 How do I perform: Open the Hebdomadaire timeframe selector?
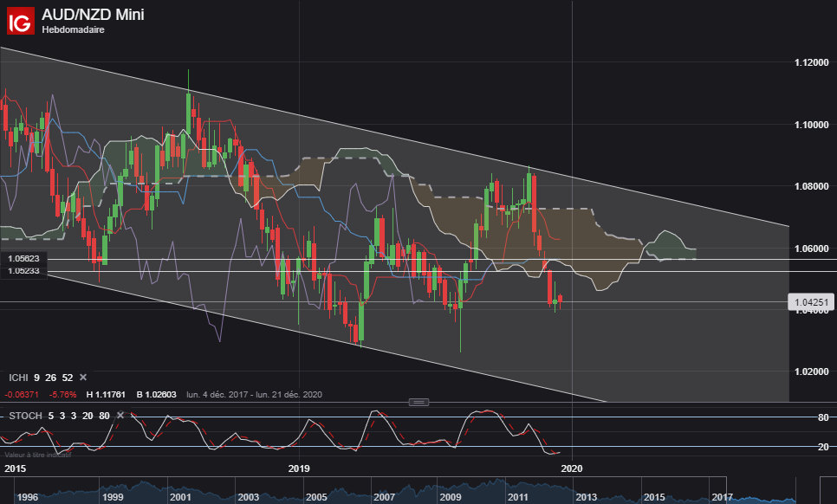pos(73,29)
